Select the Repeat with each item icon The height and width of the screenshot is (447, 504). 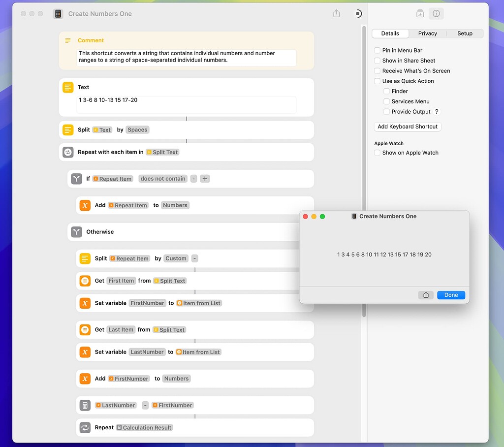67,152
